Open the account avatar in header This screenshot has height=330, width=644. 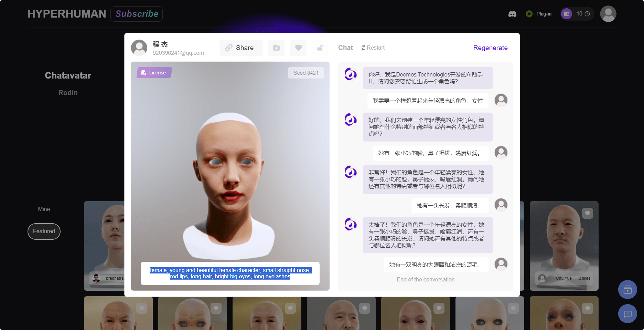pos(608,14)
